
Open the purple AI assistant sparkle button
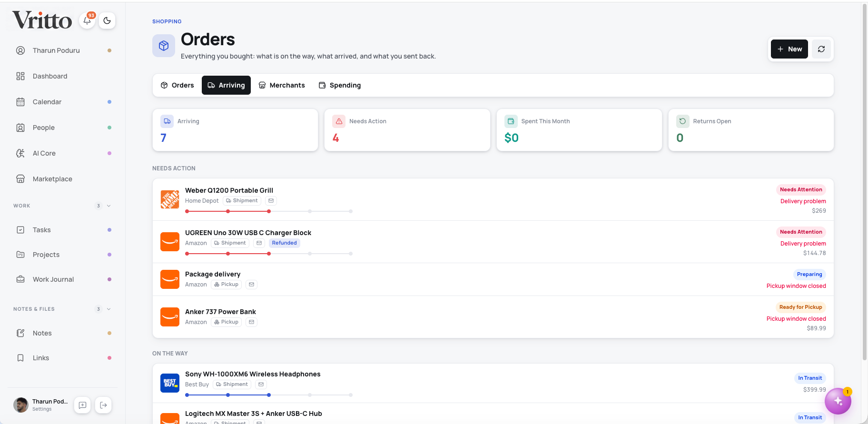coord(838,401)
